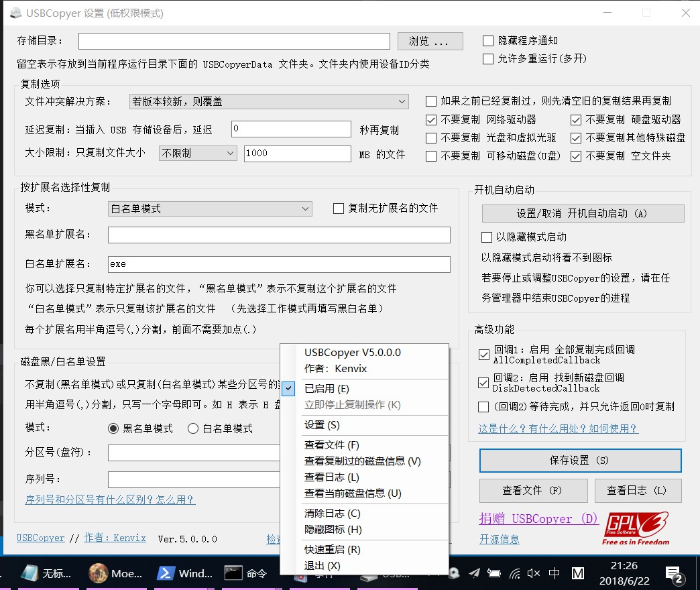
Task: Click the M letter tray icon
Action: (577, 574)
